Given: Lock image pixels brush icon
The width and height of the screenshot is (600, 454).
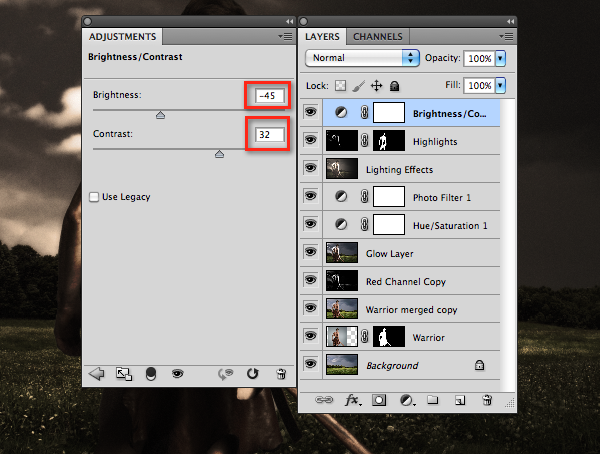Looking at the screenshot, I should pos(358,86).
